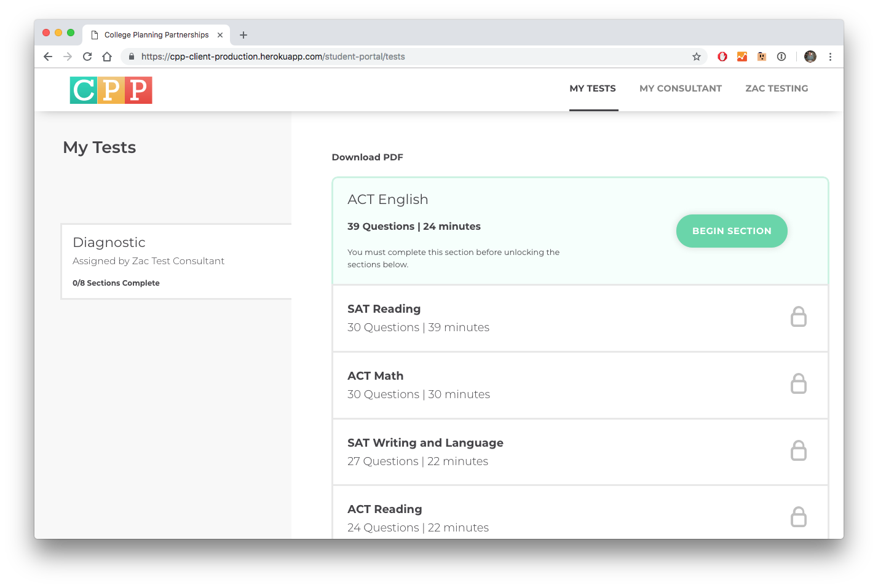This screenshot has width=878, height=588.
Task: Click the macOS green maximize button
Action: tap(71, 33)
